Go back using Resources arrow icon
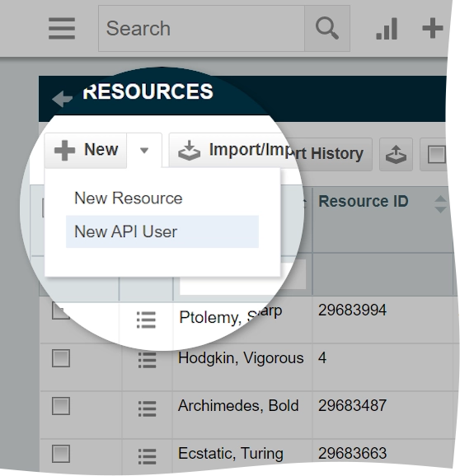The width and height of the screenshot is (460, 476). [x=62, y=99]
